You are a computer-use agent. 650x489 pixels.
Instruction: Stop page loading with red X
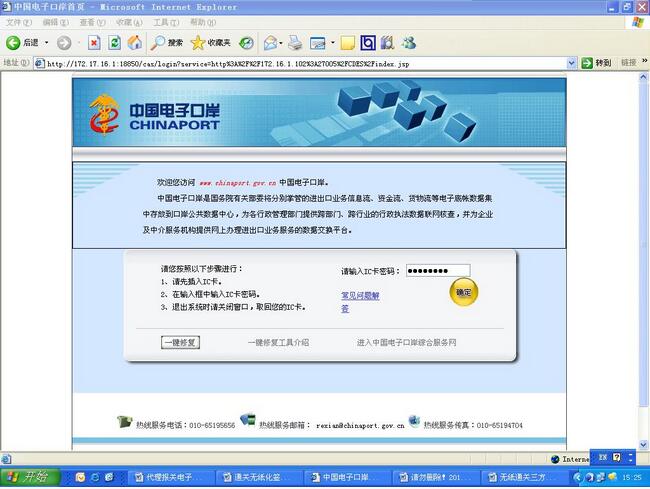[x=95, y=43]
